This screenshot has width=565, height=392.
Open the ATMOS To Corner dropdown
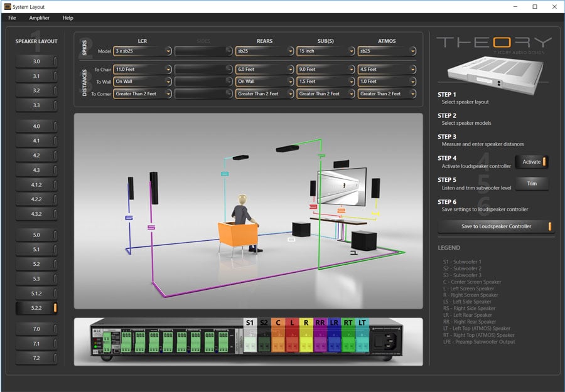click(385, 94)
